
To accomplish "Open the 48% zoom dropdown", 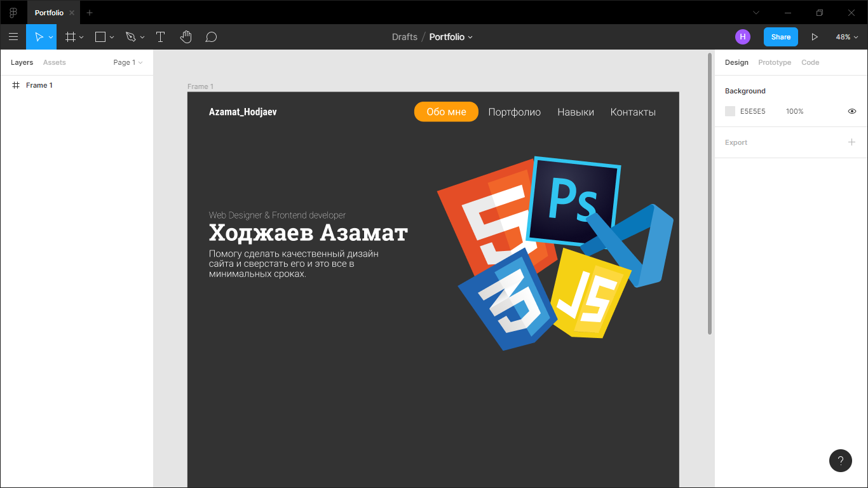I will pos(847,37).
